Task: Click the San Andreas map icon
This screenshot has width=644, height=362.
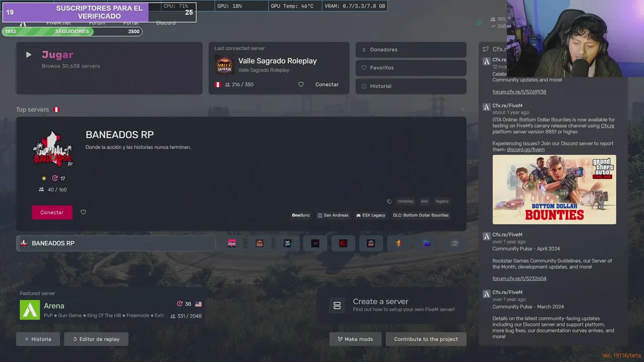Action: click(320, 215)
